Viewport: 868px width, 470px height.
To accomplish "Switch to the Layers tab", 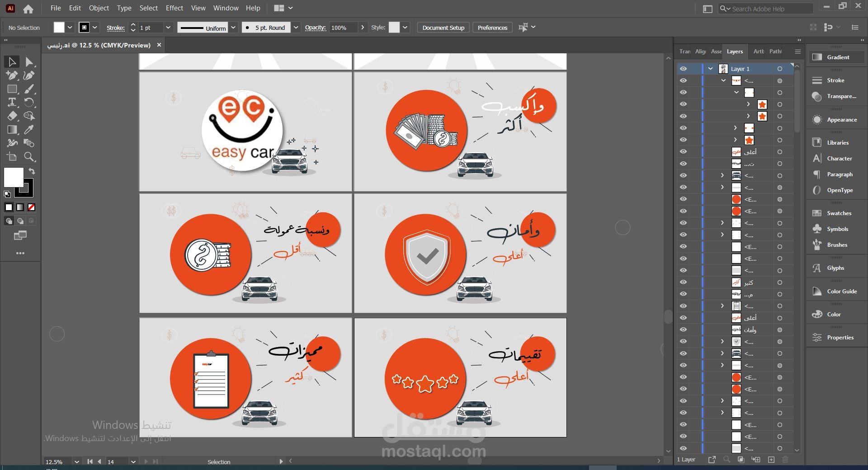I will point(735,52).
